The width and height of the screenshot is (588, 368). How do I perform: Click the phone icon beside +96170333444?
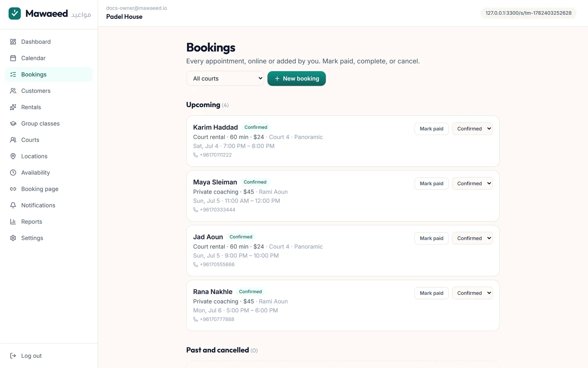click(x=196, y=210)
